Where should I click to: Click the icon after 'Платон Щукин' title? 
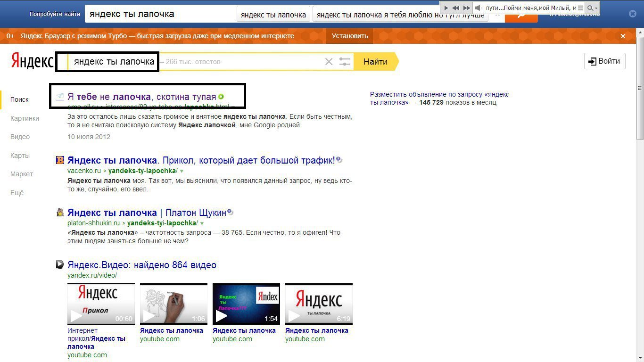point(230,213)
